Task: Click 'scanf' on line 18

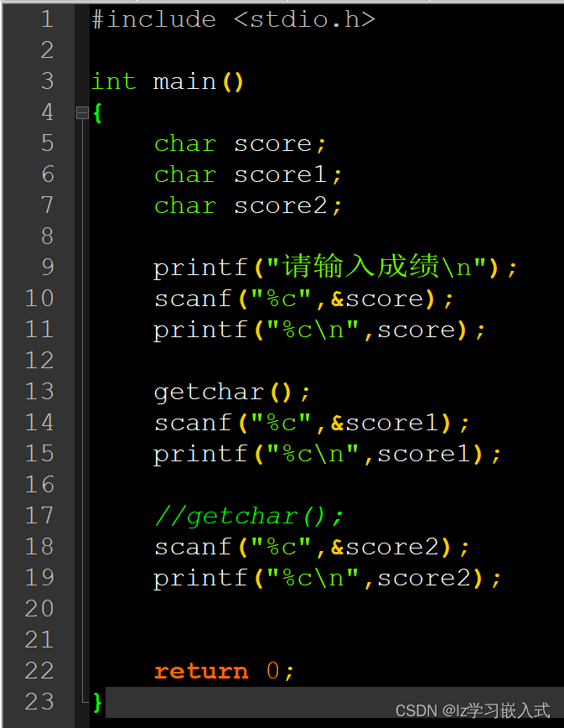Action: [193, 547]
